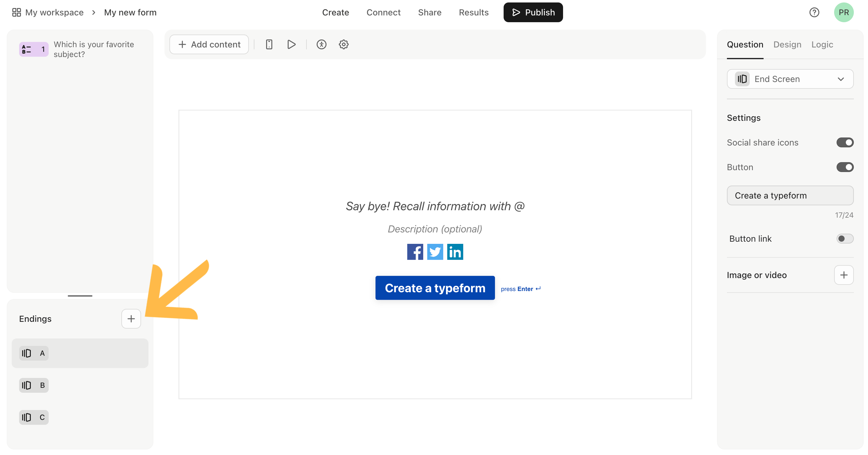This screenshot has height=455, width=868.
Task: Open the workspace grid icon
Action: click(17, 12)
